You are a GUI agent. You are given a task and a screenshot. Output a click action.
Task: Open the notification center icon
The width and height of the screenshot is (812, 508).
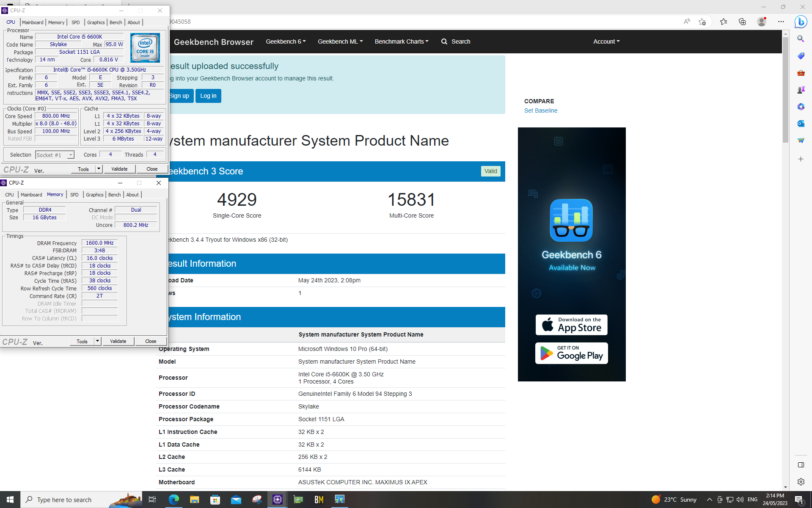799,500
